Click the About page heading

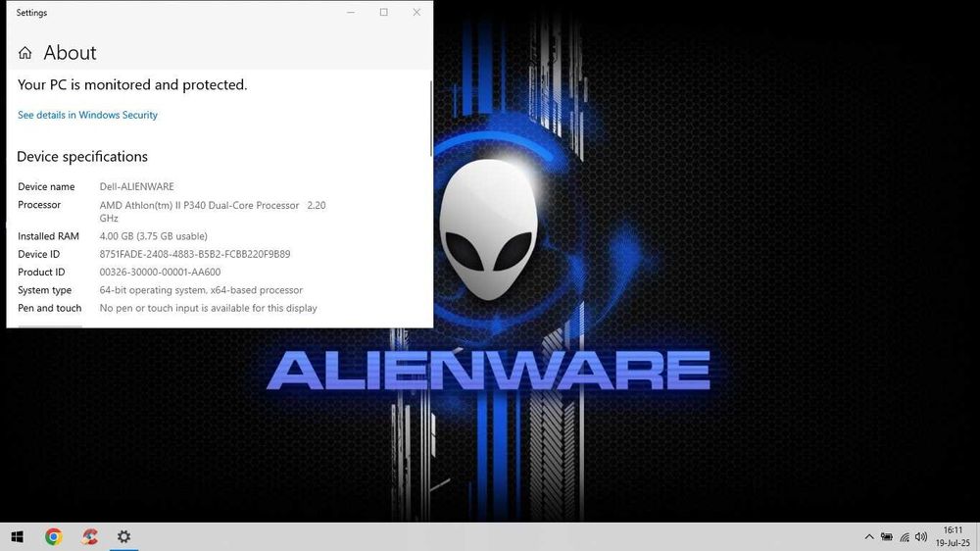click(70, 53)
